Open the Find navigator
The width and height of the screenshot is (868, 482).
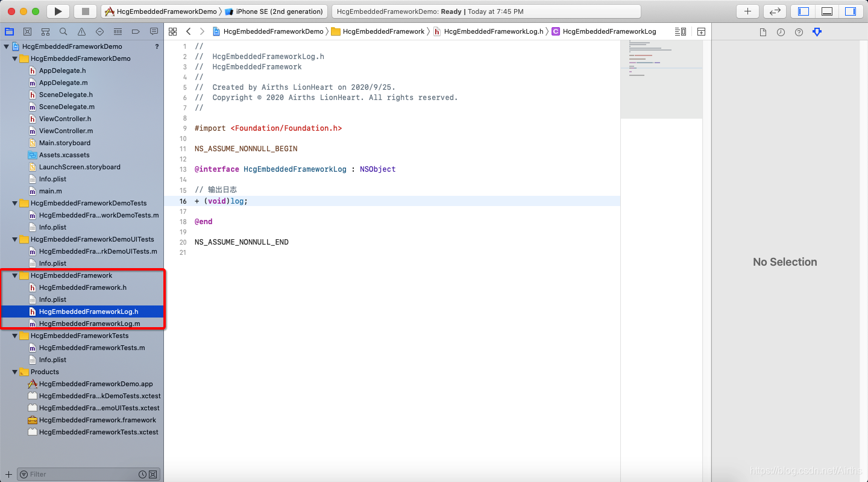tap(63, 31)
